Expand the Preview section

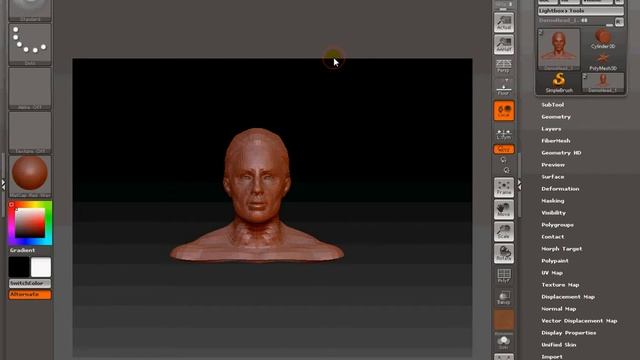pos(553,165)
